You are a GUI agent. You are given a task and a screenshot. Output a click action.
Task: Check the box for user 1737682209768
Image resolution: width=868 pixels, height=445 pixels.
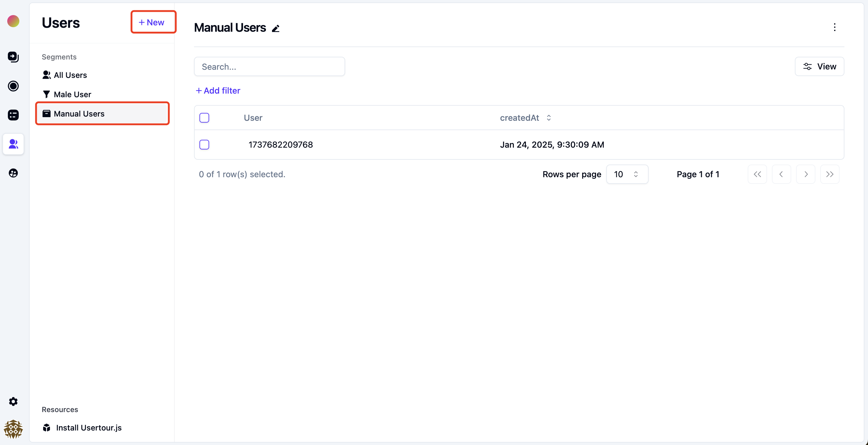pos(204,145)
